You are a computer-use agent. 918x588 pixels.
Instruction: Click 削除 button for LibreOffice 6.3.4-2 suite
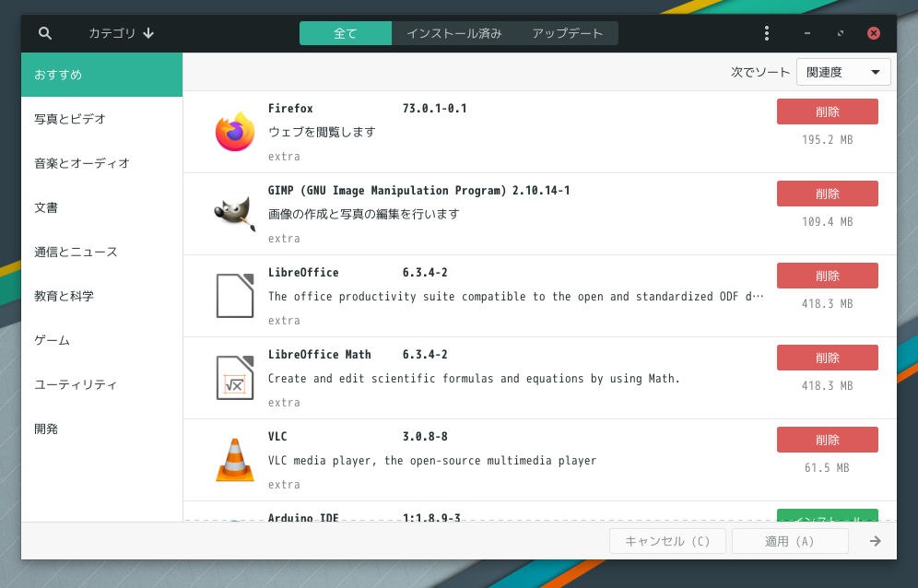pos(828,276)
